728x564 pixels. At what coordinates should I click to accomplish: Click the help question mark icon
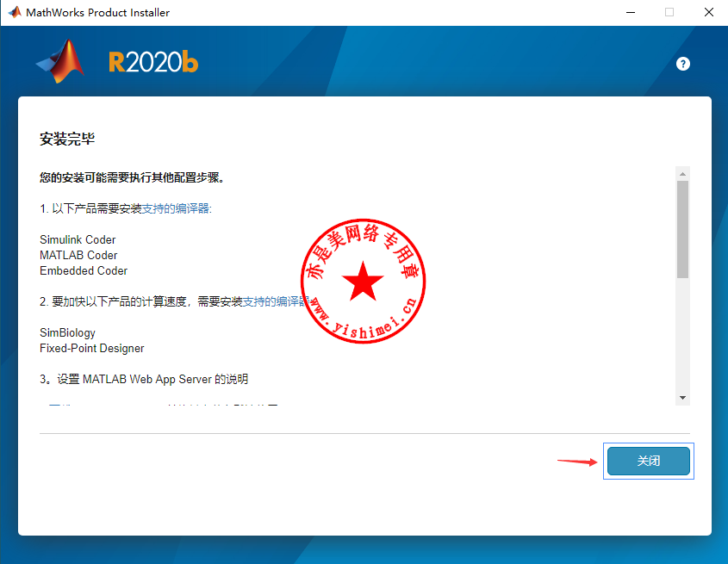(x=683, y=64)
